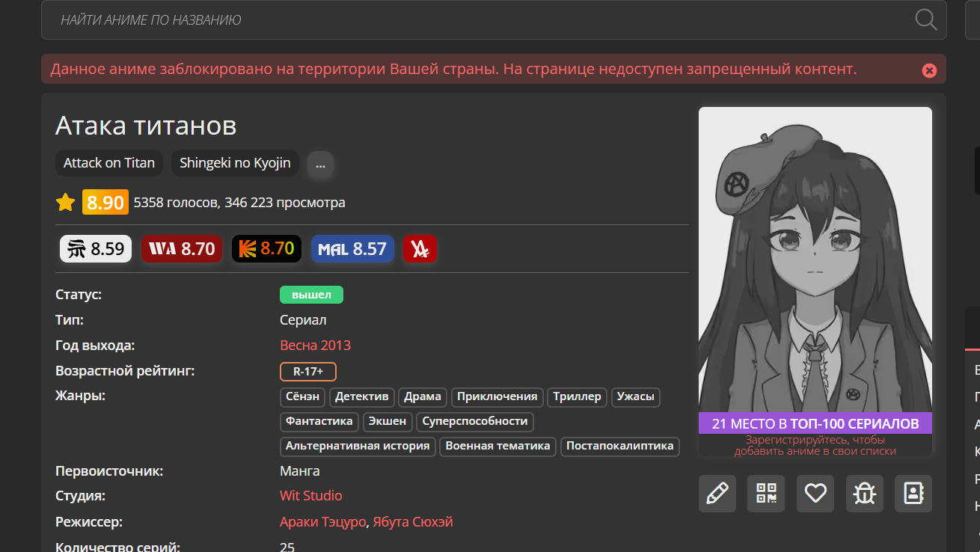980x552 pixels.
Task: Open director 'Ябута Сюхэй' link
Action: (413, 522)
